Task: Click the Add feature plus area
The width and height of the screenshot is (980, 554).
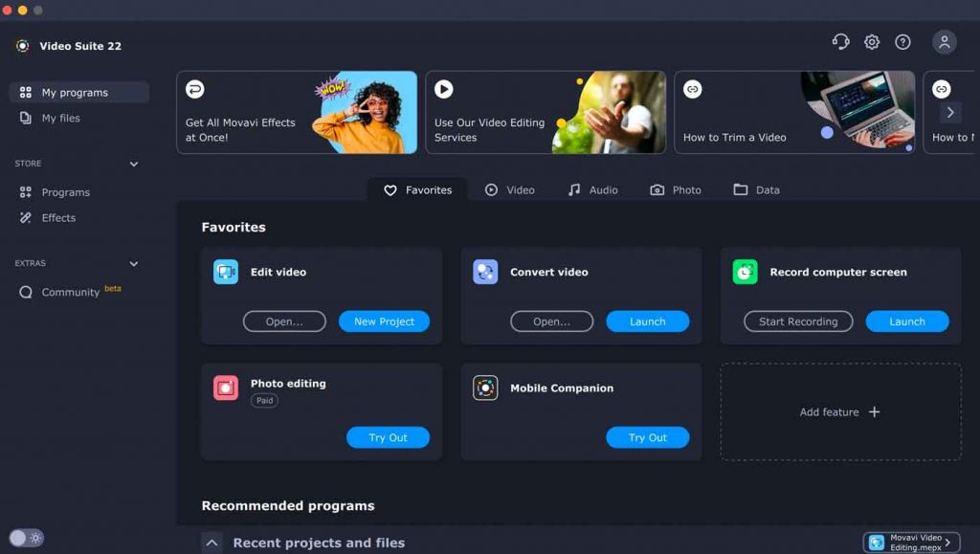Action: pos(840,411)
